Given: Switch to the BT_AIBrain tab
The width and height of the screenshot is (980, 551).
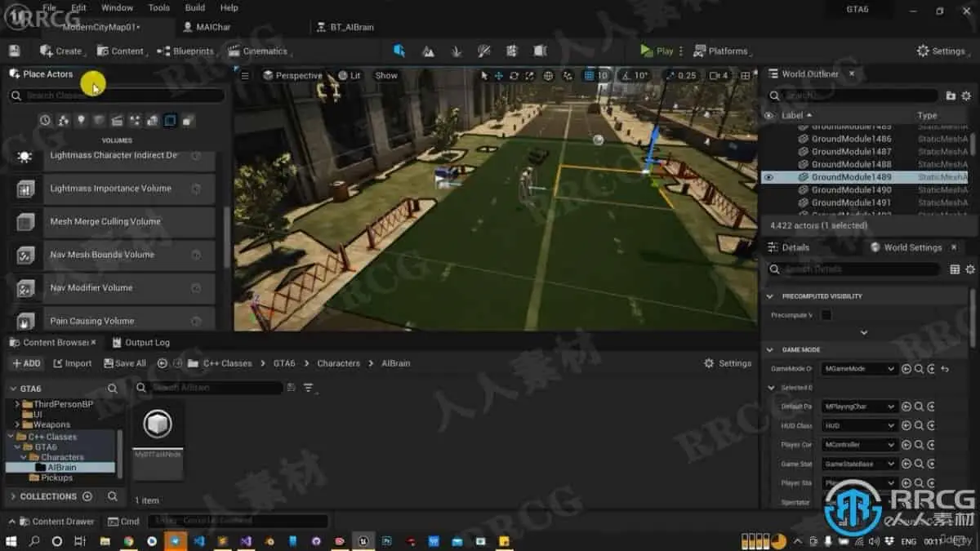Looking at the screenshot, I should click(x=346, y=27).
